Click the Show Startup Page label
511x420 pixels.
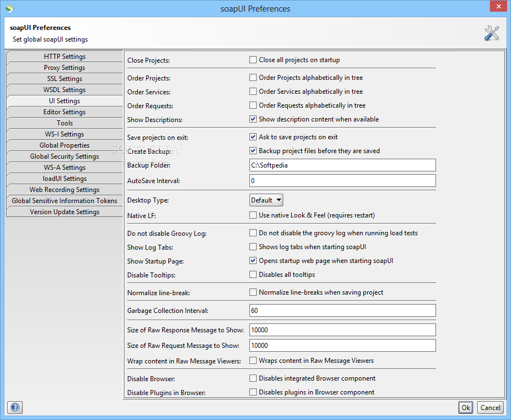(156, 261)
